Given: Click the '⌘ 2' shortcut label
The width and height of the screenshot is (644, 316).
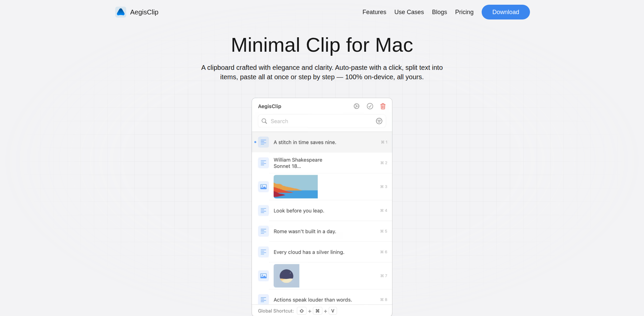Looking at the screenshot, I should coord(384,163).
